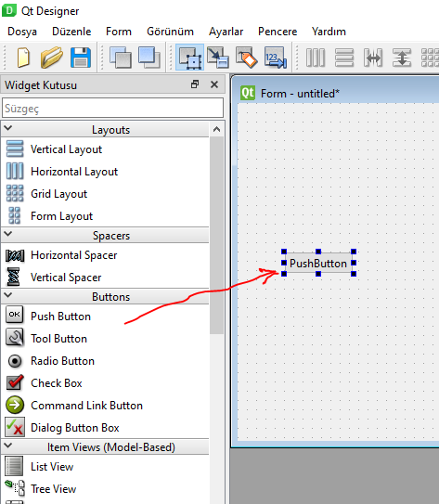Open the Yardım menu

pyautogui.click(x=329, y=32)
